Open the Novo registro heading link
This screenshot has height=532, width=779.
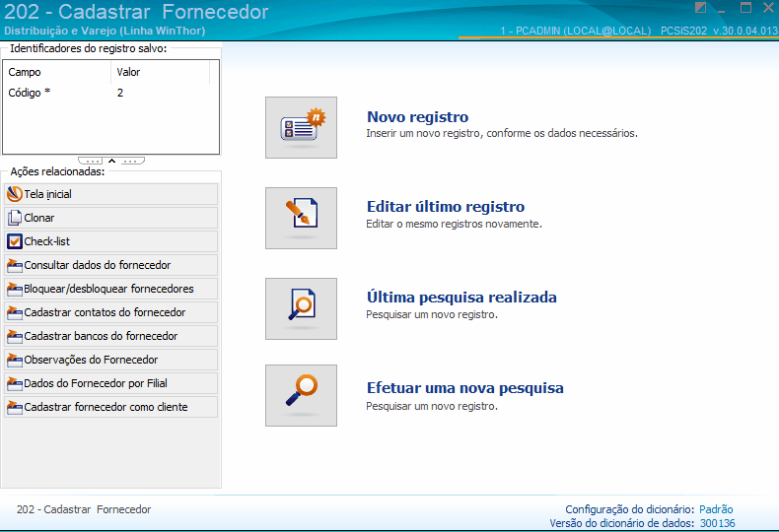point(417,116)
